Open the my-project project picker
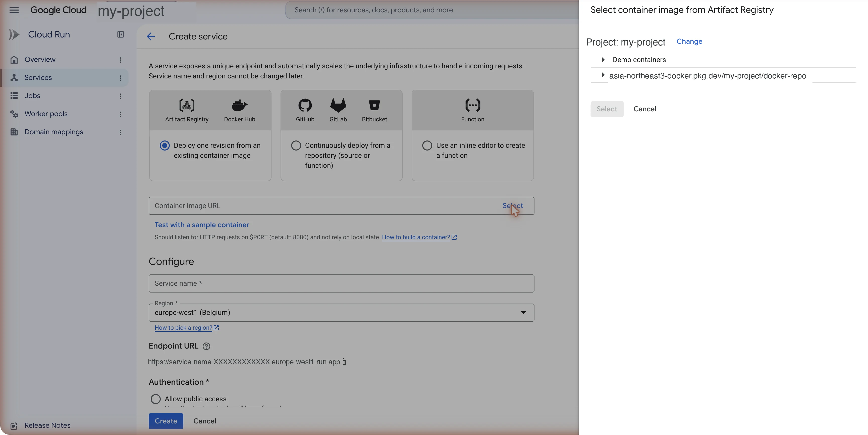This screenshot has width=868, height=435. coord(131,11)
